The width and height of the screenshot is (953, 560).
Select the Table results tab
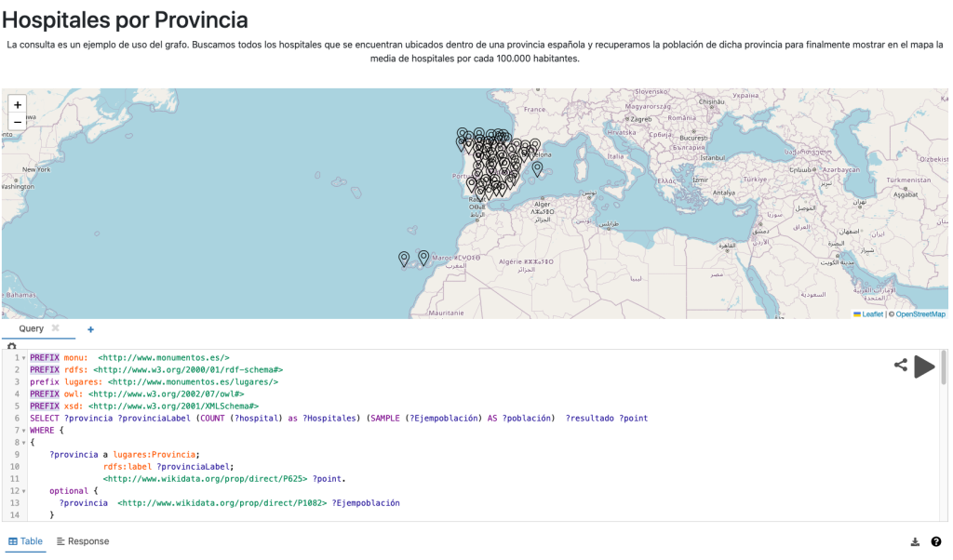point(26,541)
